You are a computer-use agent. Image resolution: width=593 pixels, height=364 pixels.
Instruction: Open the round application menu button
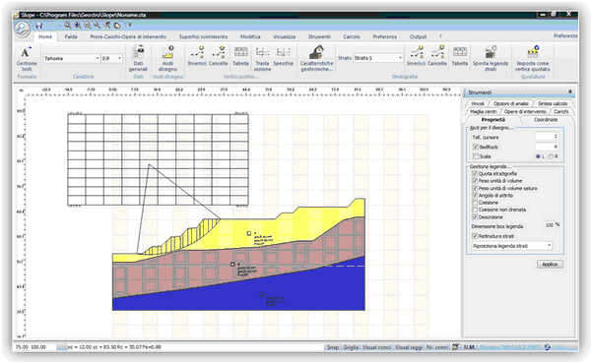coord(22,29)
